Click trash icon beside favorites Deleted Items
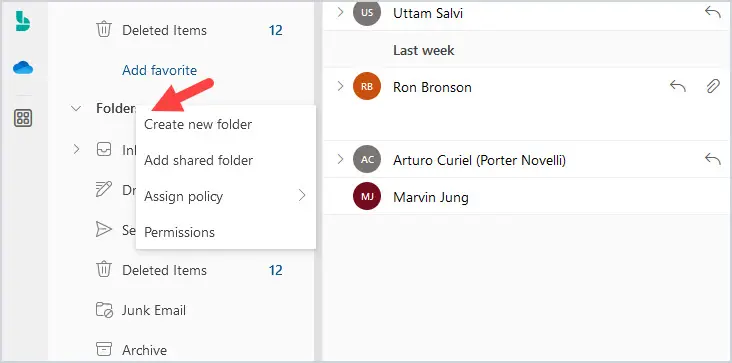 [x=104, y=30]
